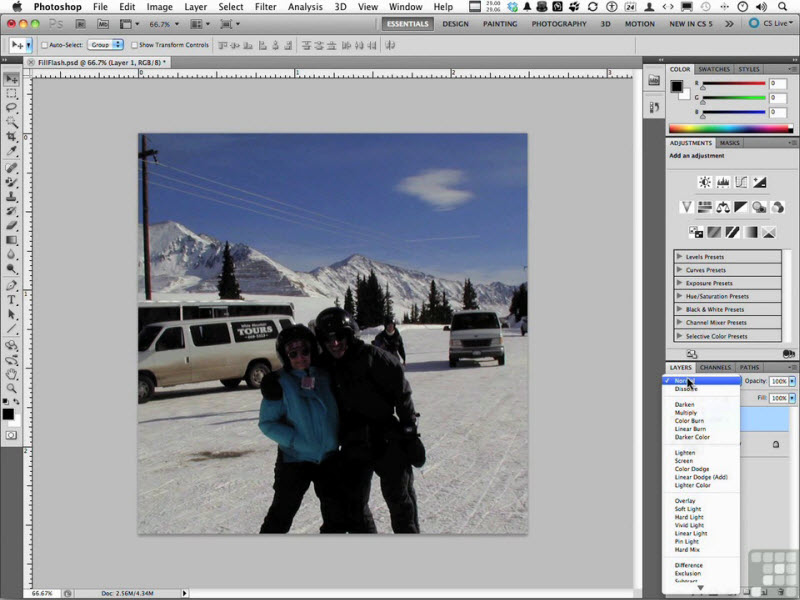Choose Overlay blend mode
The height and width of the screenshot is (600, 800).
click(x=685, y=501)
